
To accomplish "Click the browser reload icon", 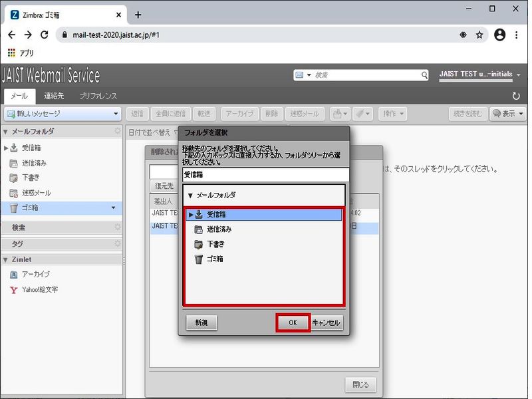I will coord(45,35).
